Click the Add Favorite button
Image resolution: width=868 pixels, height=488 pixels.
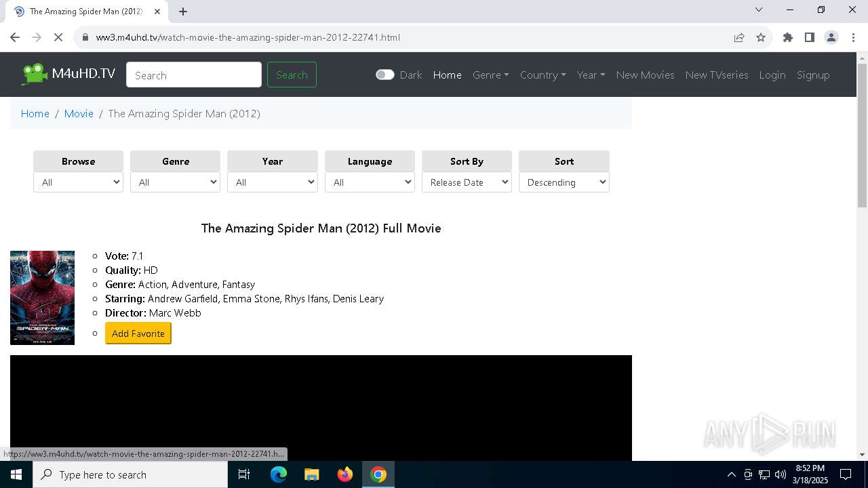pos(138,333)
